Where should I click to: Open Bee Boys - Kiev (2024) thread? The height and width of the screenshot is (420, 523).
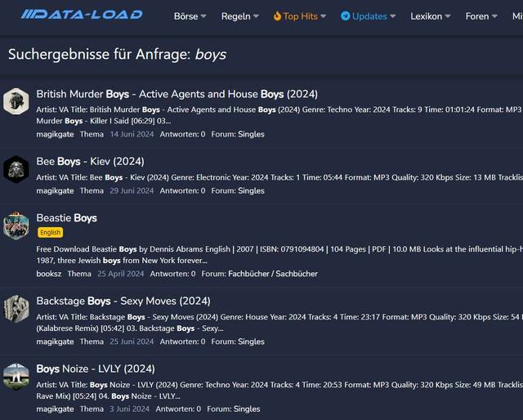[90, 162]
